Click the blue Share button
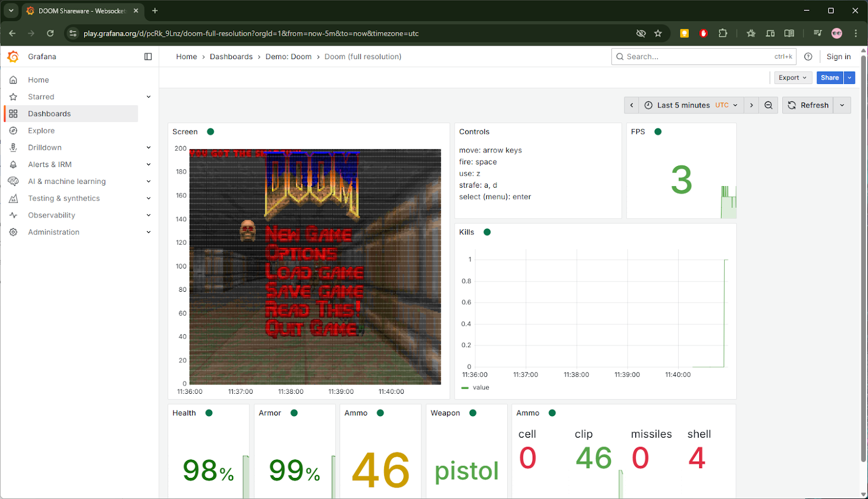 (x=829, y=78)
